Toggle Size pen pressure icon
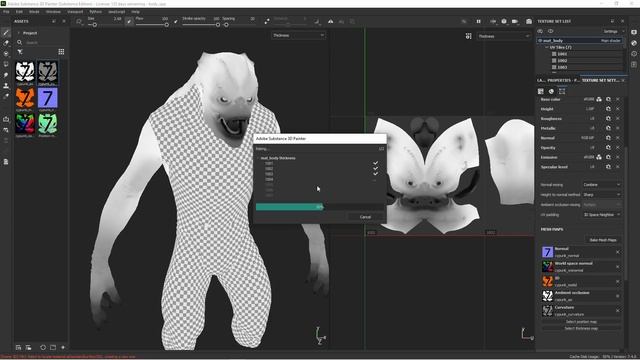The image size is (640, 360). [129, 22]
